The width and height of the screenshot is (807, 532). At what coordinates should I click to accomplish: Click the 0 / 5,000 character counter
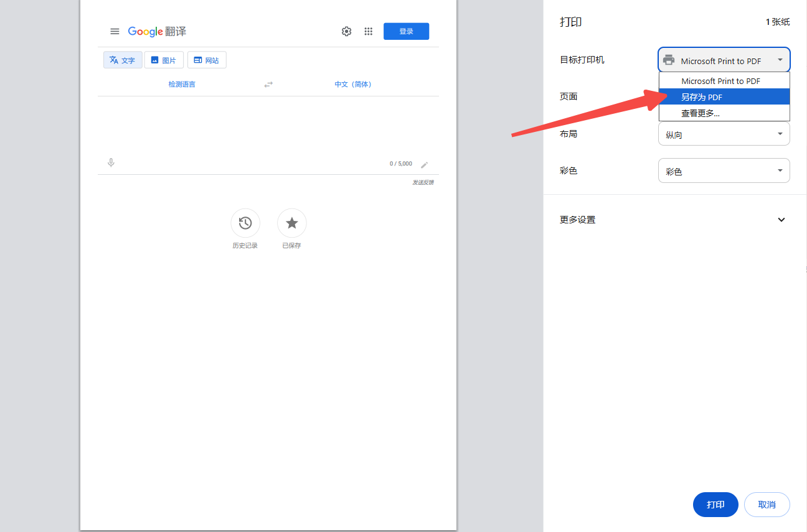[x=401, y=164]
